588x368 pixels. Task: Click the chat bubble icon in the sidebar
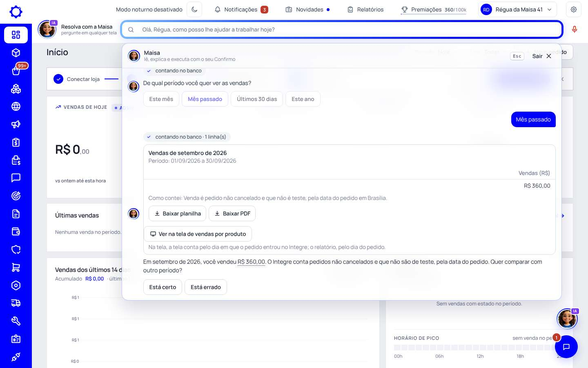[16, 178]
